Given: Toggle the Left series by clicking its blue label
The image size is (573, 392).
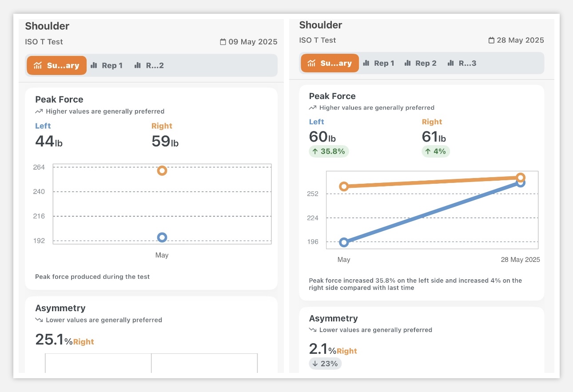Looking at the screenshot, I should [x=43, y=126].
